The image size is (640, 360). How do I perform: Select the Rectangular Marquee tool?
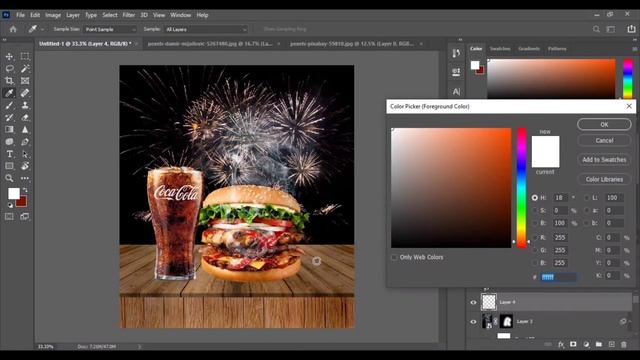25,56
